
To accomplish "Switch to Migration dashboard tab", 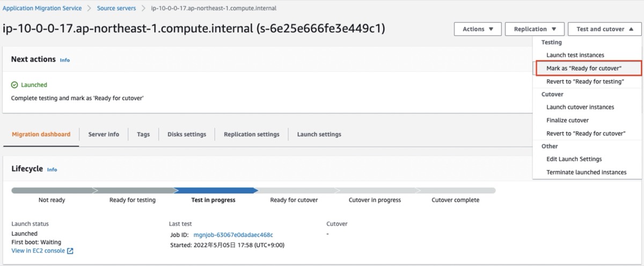I will [41, 134].
